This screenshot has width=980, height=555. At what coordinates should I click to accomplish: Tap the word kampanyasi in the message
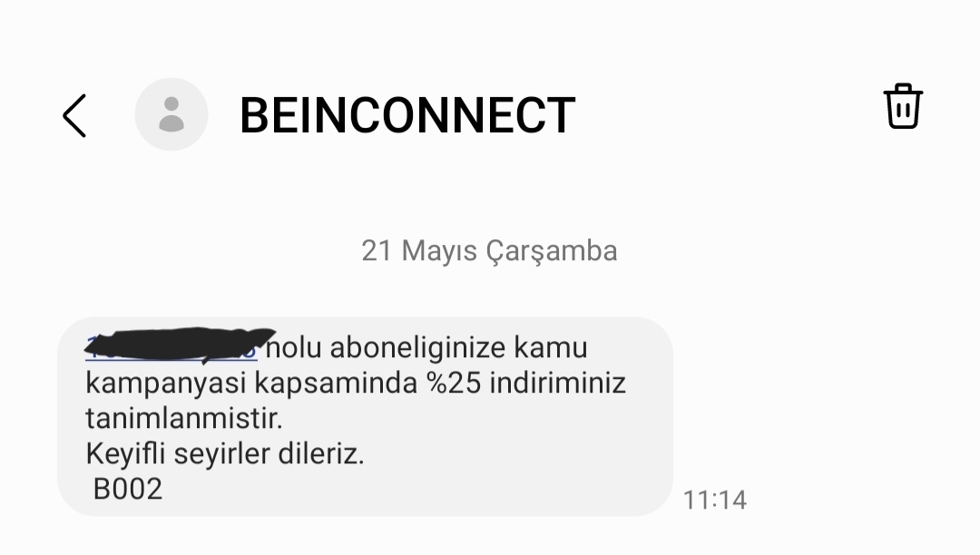pos(166,384)
